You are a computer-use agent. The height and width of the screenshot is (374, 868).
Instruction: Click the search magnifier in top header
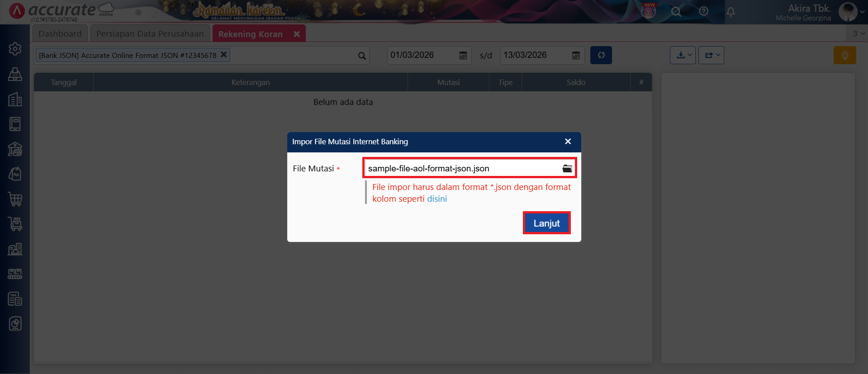[x=676, y=12]
